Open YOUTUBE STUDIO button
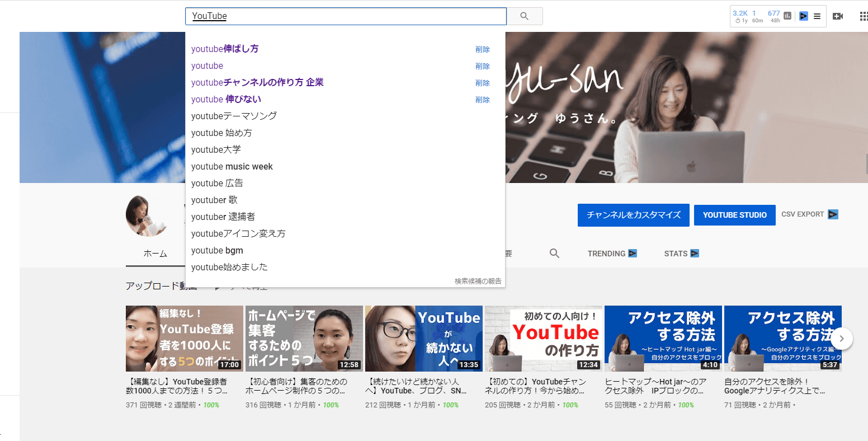The width and height of the screenshot is (868, 441). point(735,215)
